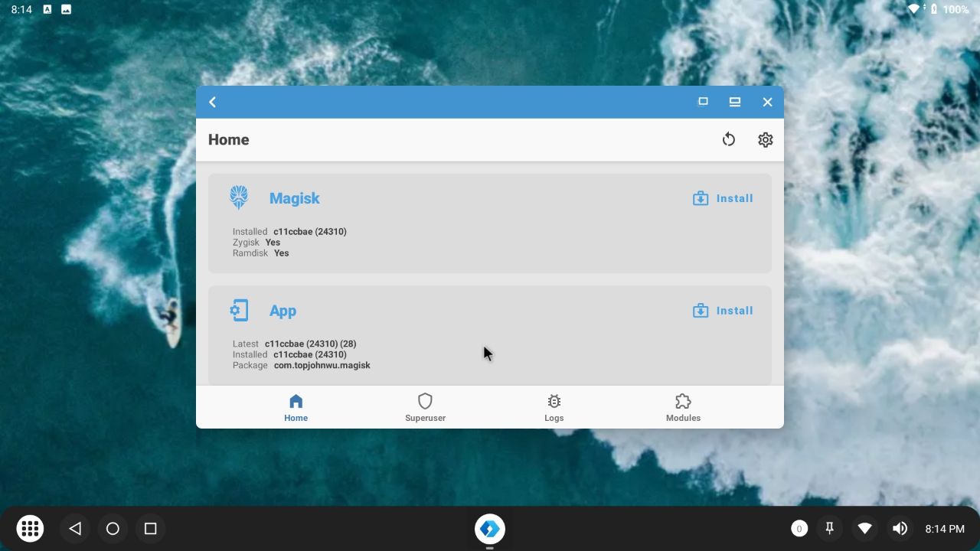Viewport: 980px width, 551px height.
Task: Open the notification counter showing 0
Action: pyautogui.click(x=799, y=528)
